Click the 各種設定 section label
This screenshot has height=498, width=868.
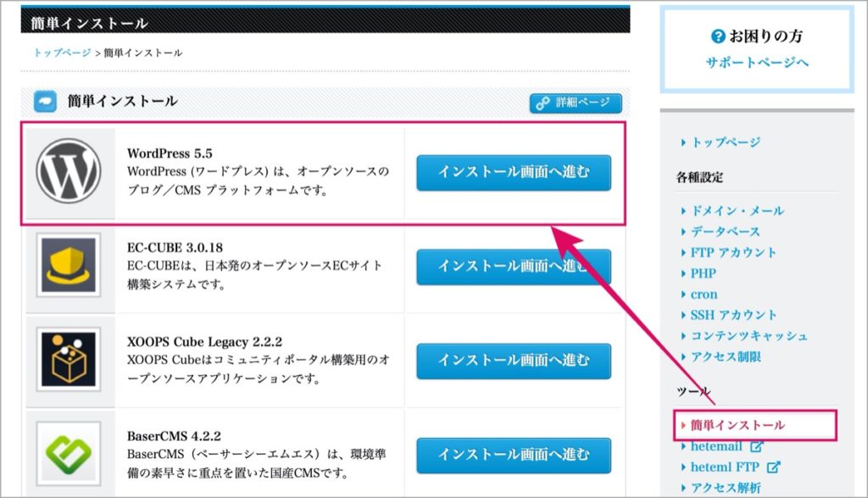(x=699, y=177)
